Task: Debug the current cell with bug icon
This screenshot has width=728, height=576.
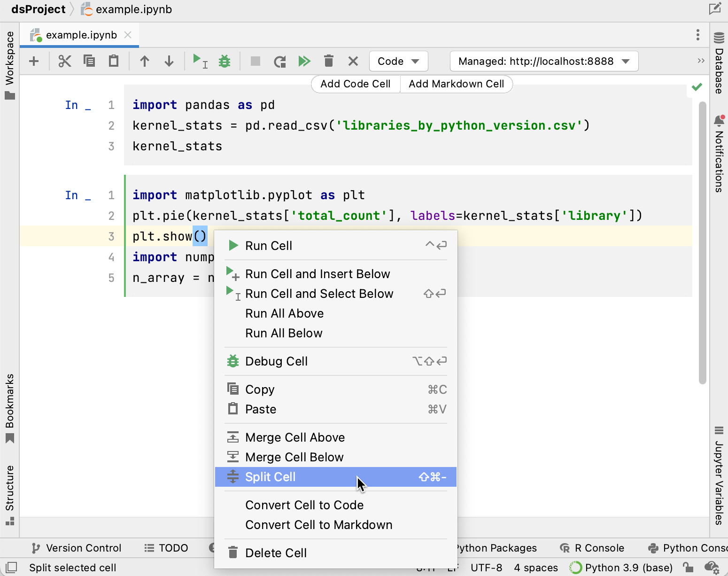Action: (x=225, y=61)
